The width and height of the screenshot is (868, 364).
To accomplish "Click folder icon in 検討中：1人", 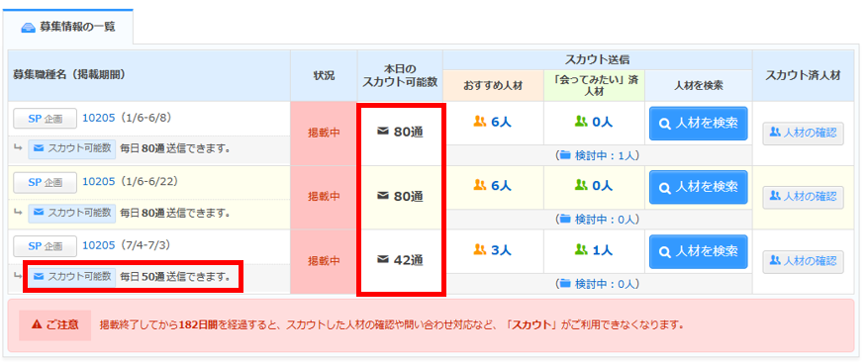I will [x=564, y=156].
